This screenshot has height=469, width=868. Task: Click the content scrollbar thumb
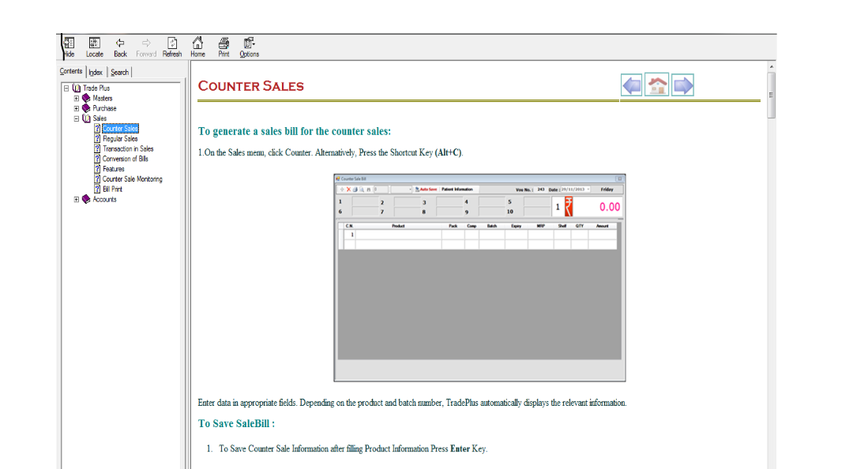pos(771,96)
